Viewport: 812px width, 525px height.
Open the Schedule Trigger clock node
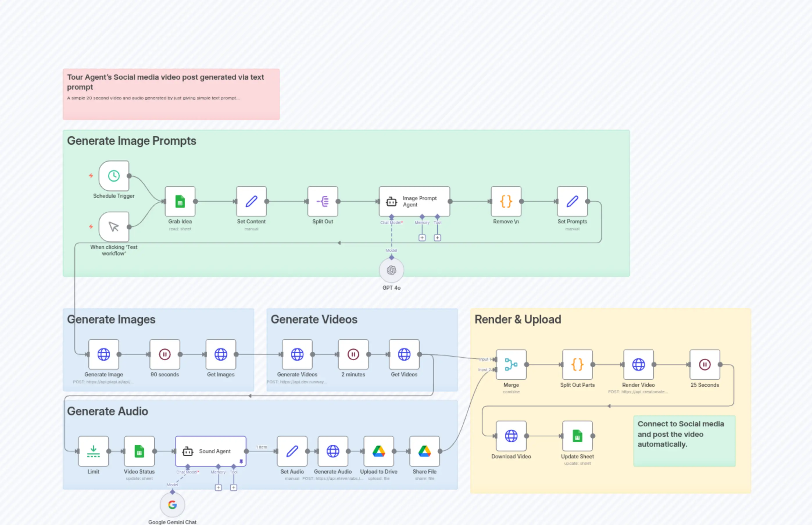(x=113, y=176)
